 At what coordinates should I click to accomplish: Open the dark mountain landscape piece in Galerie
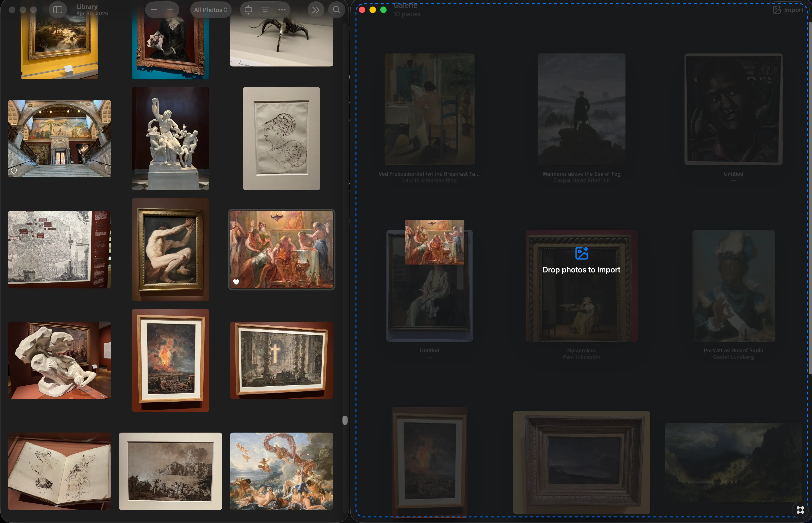(734, 463)
